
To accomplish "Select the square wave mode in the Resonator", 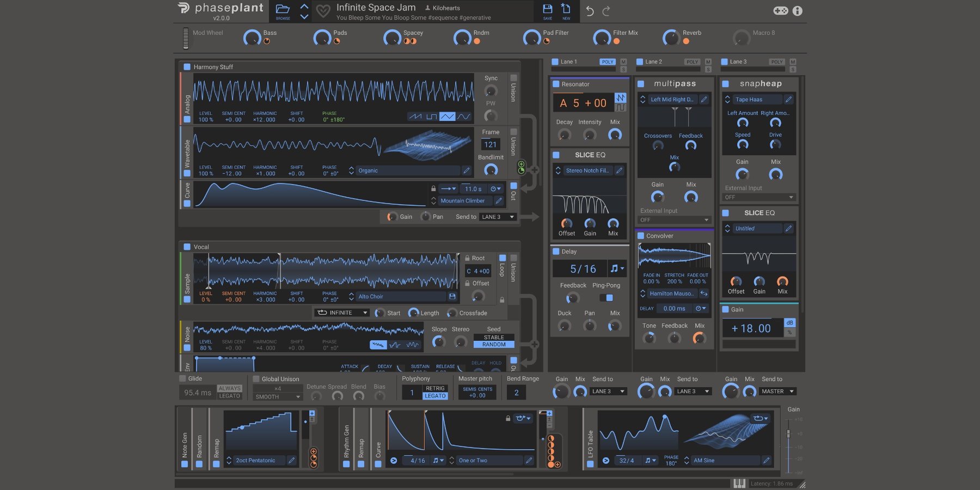I will (x=621, y=108).
